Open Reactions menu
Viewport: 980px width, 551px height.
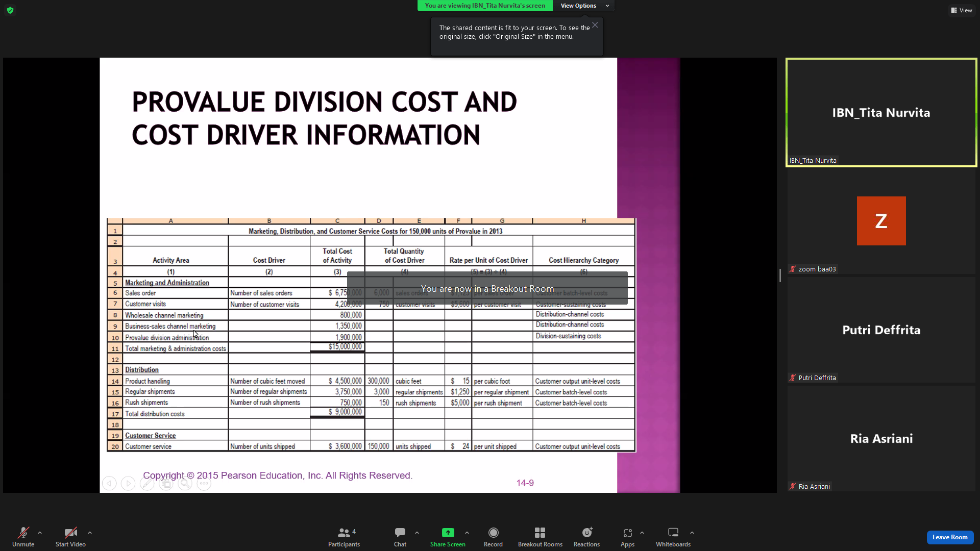tap(586, 537)
